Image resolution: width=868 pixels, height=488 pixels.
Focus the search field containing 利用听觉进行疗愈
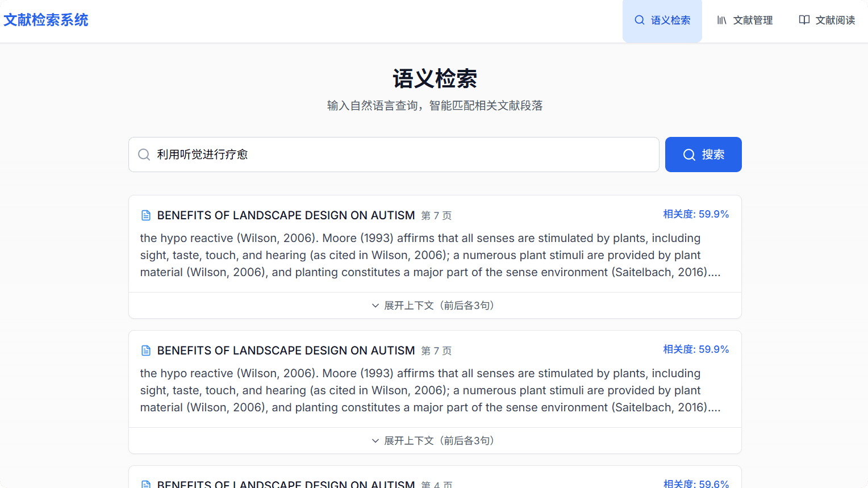pyautogui.click(x=398, y=155)
